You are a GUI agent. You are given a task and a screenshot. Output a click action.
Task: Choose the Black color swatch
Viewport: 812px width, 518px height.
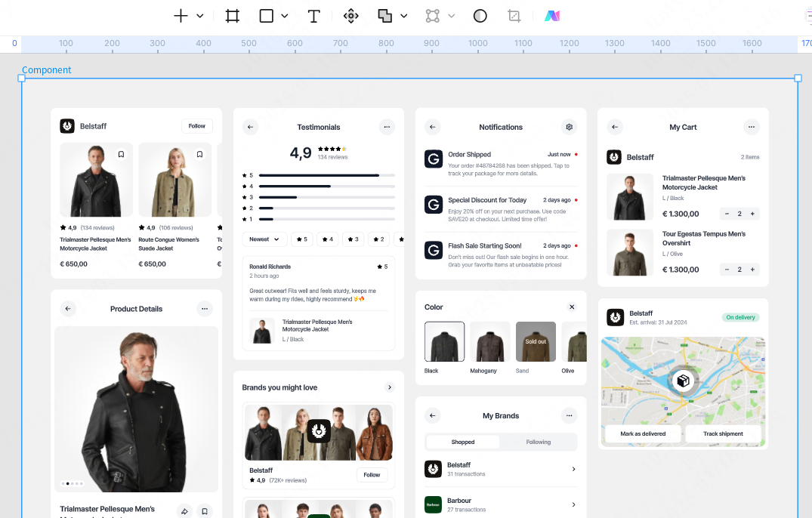444,341
